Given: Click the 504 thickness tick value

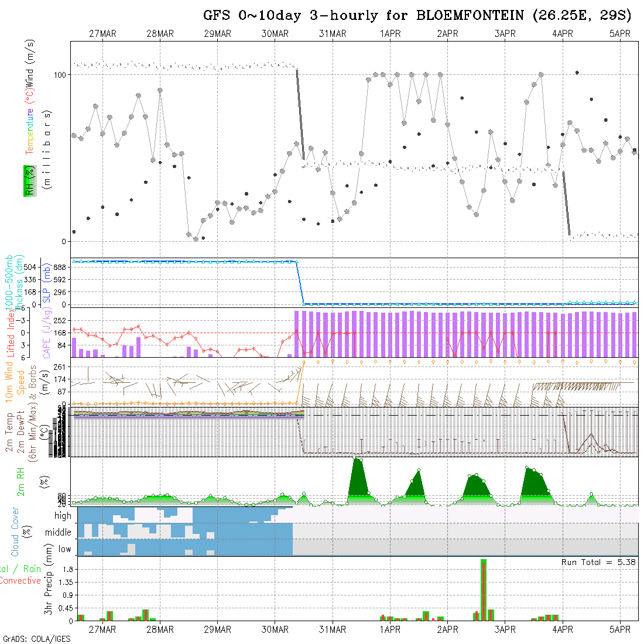Looking at the screenshot, I should [x=30, y=268].
